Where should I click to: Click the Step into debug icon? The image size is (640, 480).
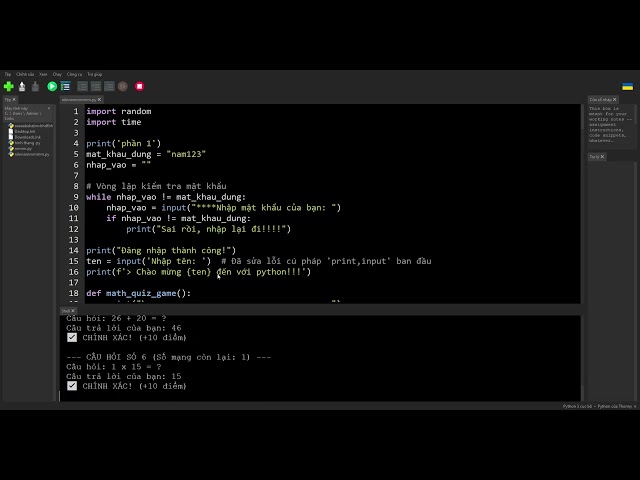tap(96, 87)
